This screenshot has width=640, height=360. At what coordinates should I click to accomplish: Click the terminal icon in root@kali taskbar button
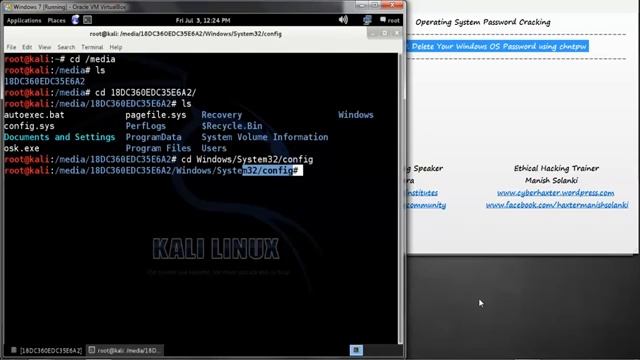pos(92,350)
